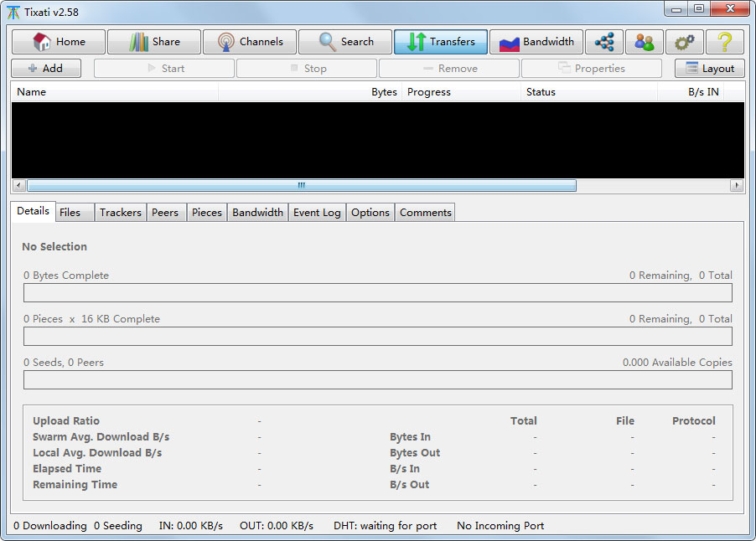This screenshot has width=756, height=541.
Task: Click the Layout button
Action: click(x=710, y=69)
